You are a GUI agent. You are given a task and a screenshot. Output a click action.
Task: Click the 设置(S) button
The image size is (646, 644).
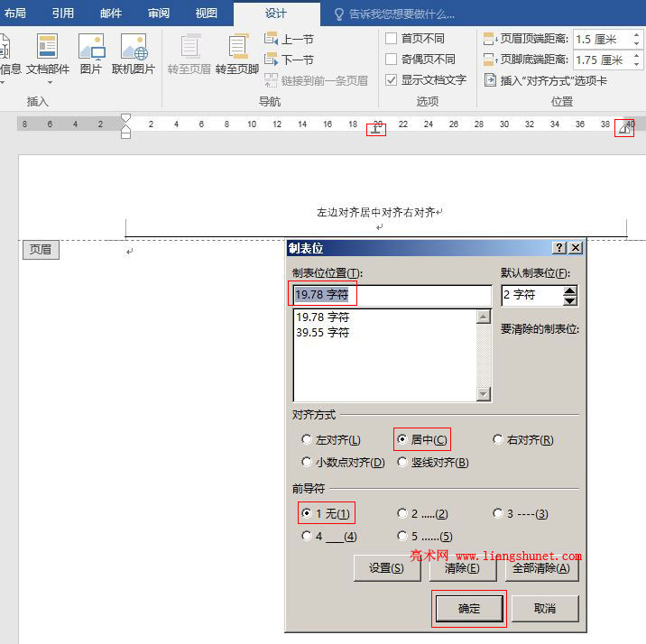point(387,568)
